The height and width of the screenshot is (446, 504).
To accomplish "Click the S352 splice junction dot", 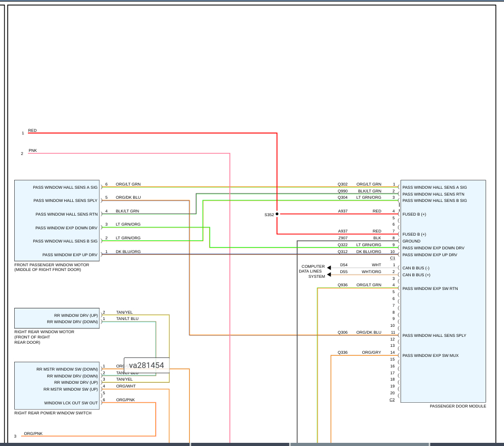I will 277,214.
